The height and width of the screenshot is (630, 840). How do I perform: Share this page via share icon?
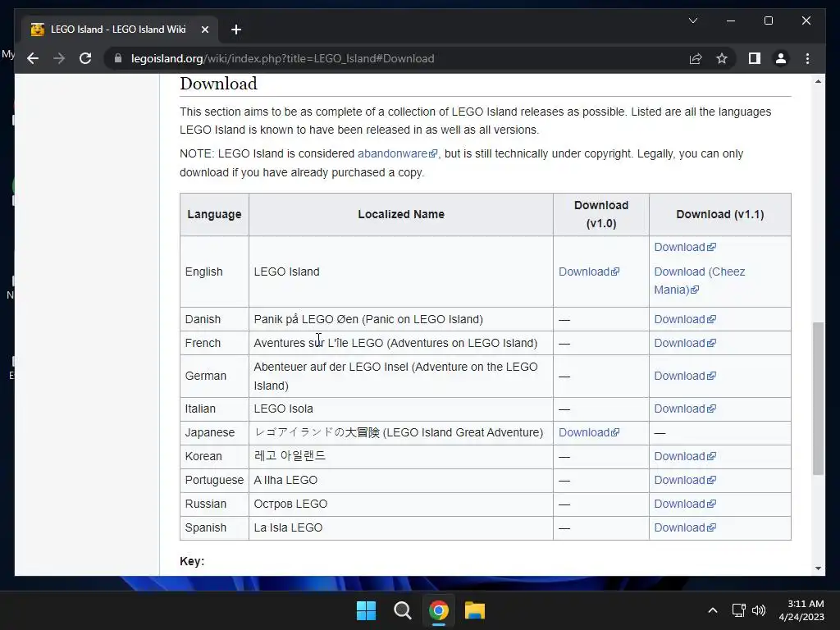tap(696, 58)
